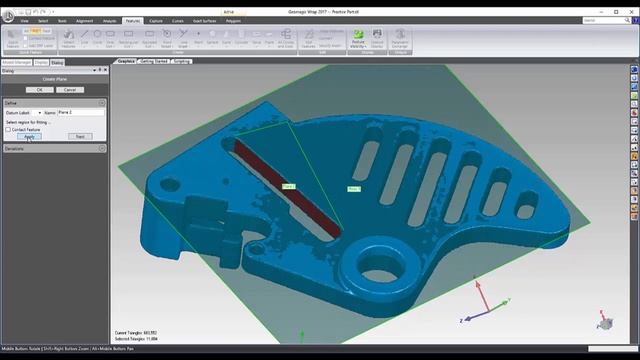Collapse the Define section
The width and height of the screenshot is (640, 360).
[x=102, y=103]
